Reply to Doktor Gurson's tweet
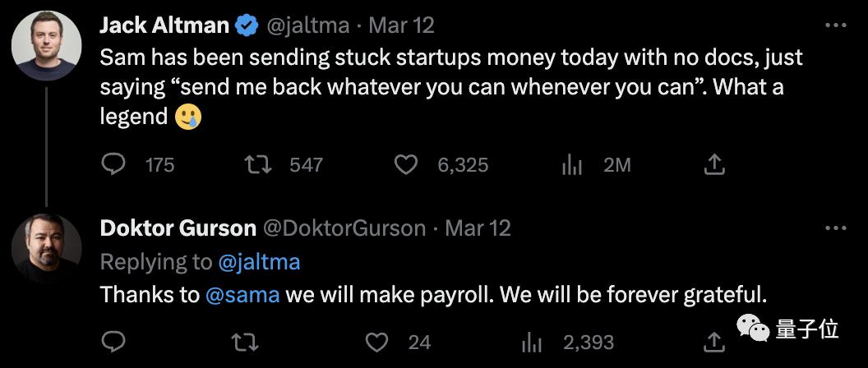This screenshot has width=868, height=368. [x=113, y=341]
